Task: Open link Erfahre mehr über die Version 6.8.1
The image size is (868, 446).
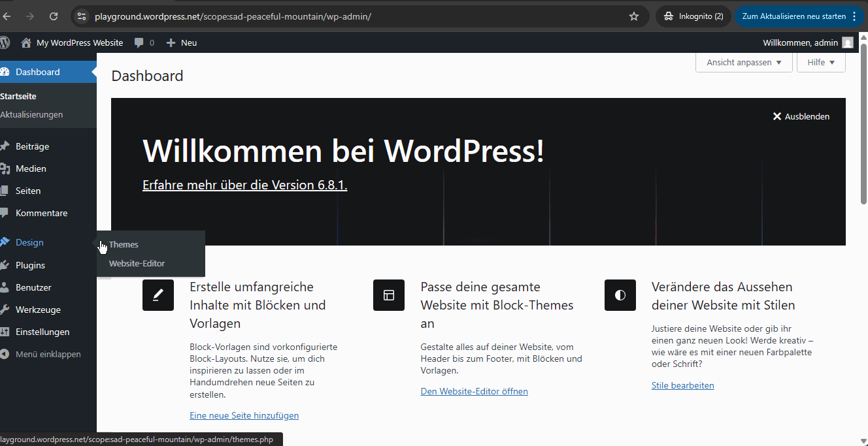Action: pyautogui.click(x=244, y=185)
